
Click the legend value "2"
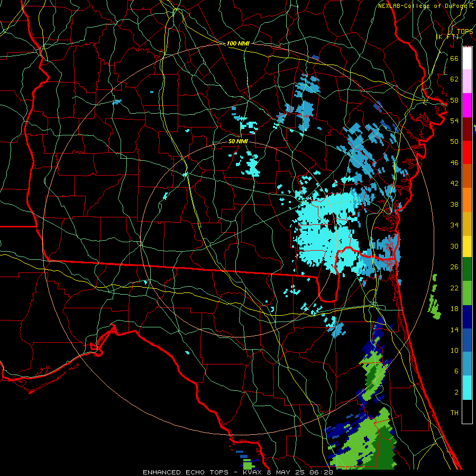(456, 392)
